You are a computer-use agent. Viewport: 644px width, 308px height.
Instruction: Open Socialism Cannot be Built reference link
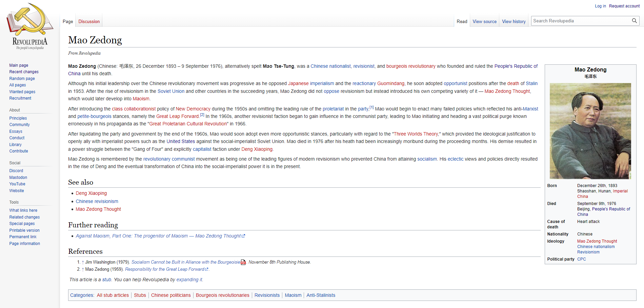186,262
